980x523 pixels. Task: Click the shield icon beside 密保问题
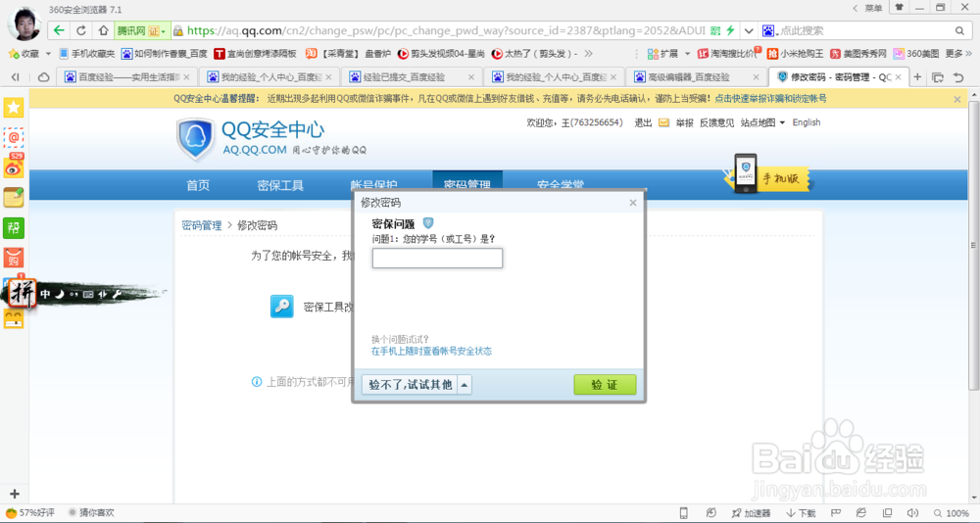428,223
